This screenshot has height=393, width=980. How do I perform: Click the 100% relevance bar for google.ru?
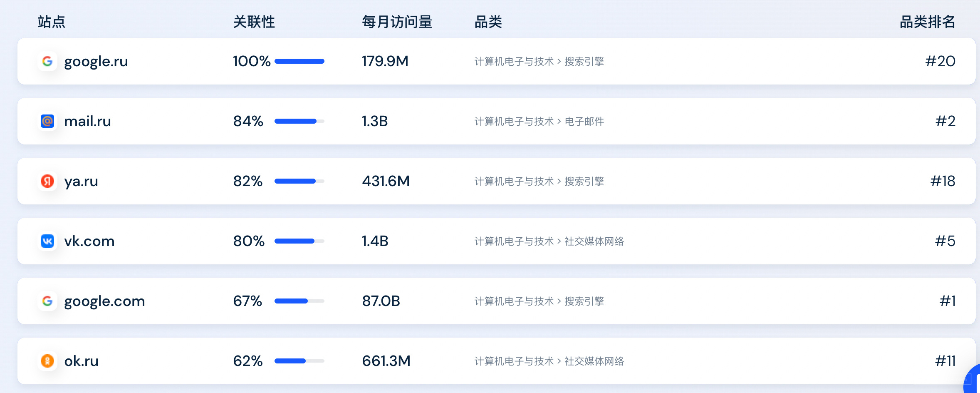coord(299,61)
